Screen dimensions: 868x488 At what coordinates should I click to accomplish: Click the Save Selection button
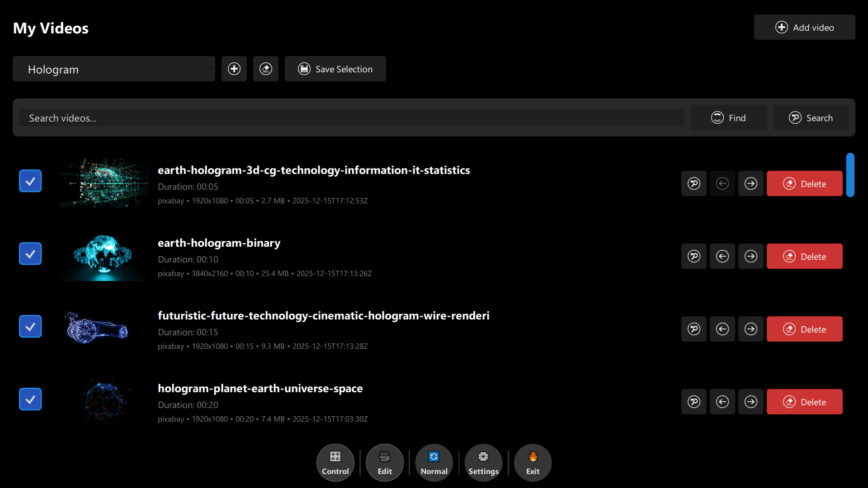[x=335, y=69]
